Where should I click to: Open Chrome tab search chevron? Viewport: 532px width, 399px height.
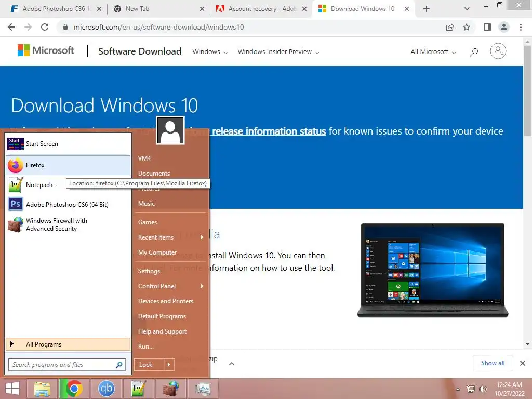pos(467,9)
